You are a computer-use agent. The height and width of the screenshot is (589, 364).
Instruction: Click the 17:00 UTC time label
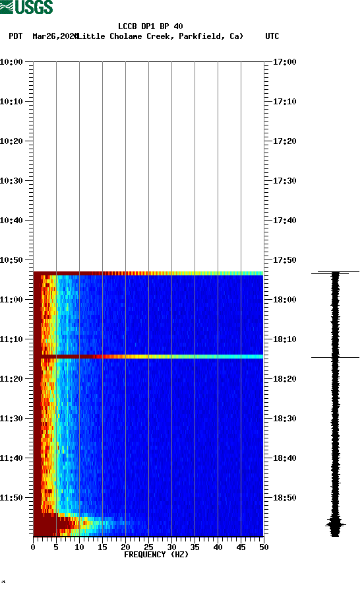[284, 62]
